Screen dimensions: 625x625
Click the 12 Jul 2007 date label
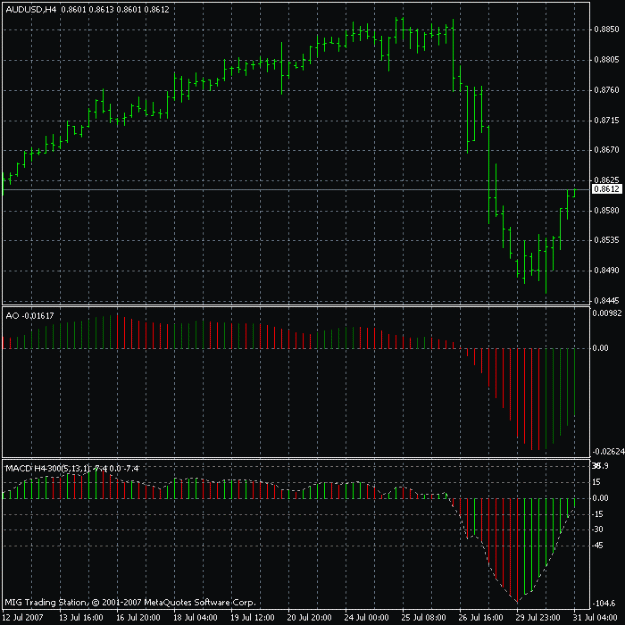point(24,618)
